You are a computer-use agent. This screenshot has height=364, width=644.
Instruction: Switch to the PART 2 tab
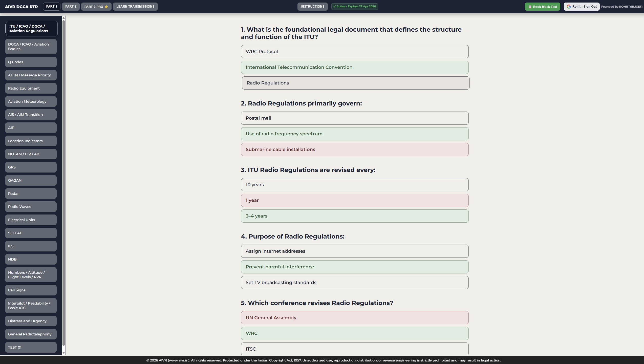click(71, 7)
